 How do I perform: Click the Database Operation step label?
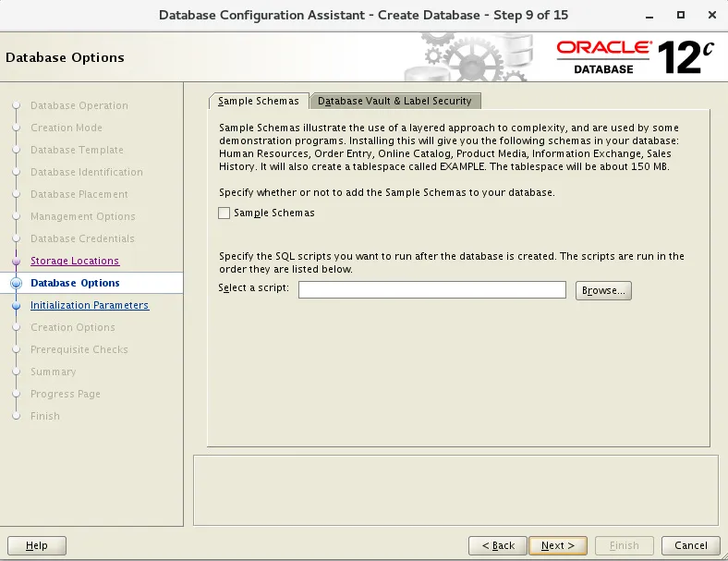point(79,105)
